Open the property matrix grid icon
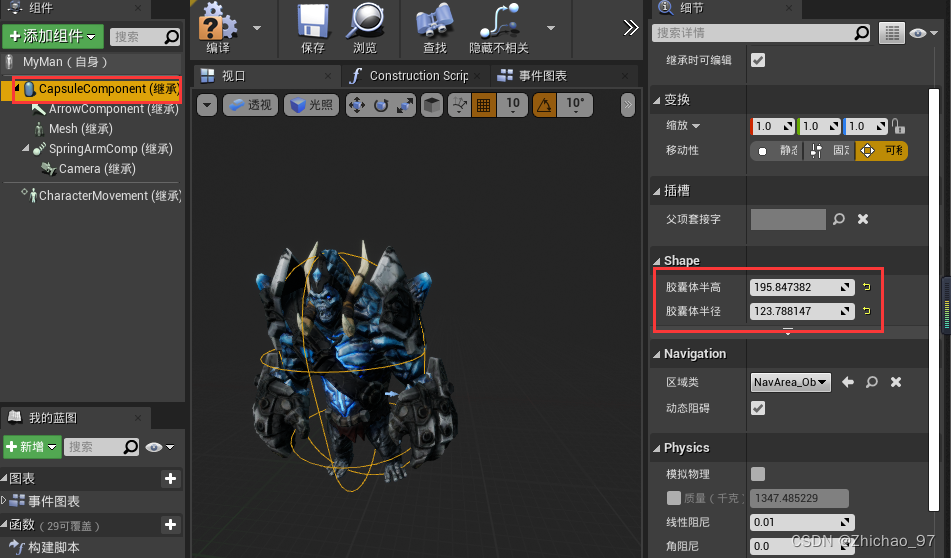The width and height of the screenshot is (951, 558). pos(892,33)
